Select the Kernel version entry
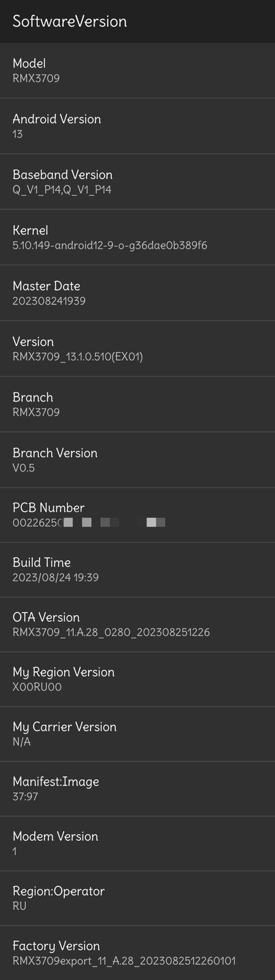This screenshot has height=980, width=275. coord(137,237)
